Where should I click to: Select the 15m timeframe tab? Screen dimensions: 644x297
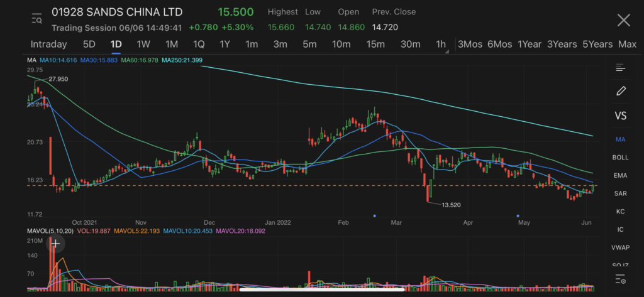(375, 45)
